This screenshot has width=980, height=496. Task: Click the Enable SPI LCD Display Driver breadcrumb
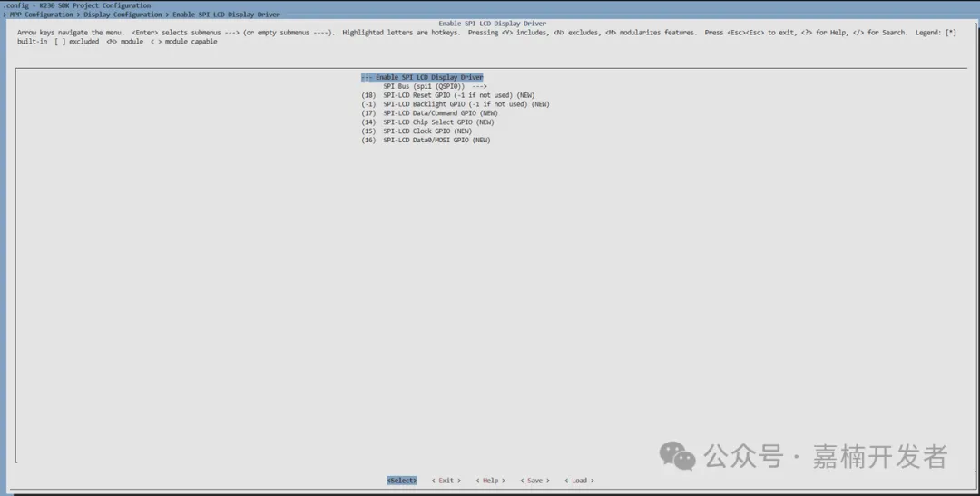[226, 15]
